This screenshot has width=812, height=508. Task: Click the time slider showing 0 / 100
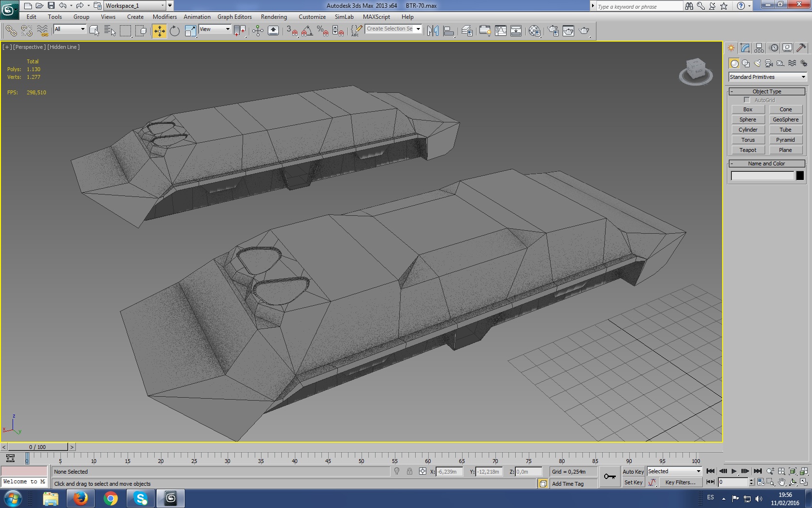coord(38,447)
